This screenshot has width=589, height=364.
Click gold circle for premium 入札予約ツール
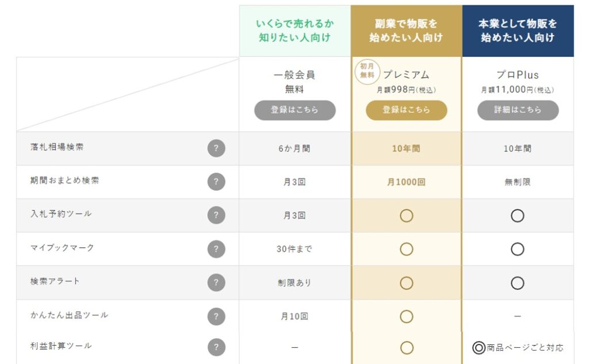(407, 216)
